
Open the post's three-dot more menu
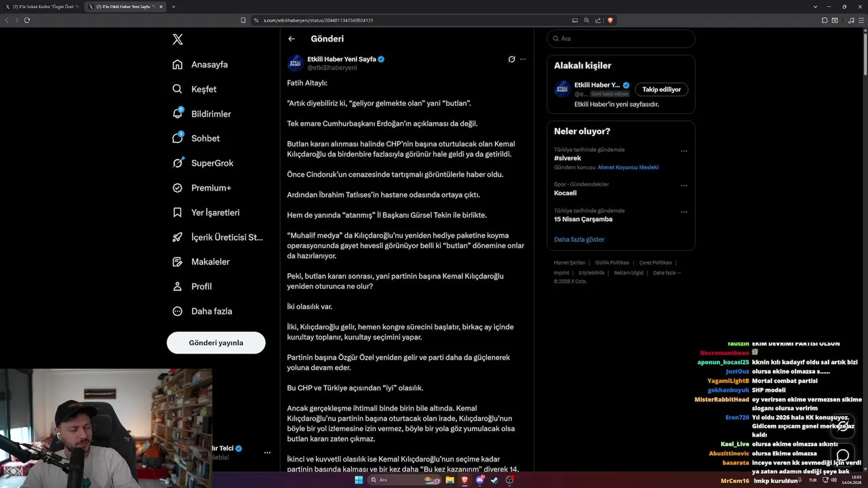[x=523, y=59]
